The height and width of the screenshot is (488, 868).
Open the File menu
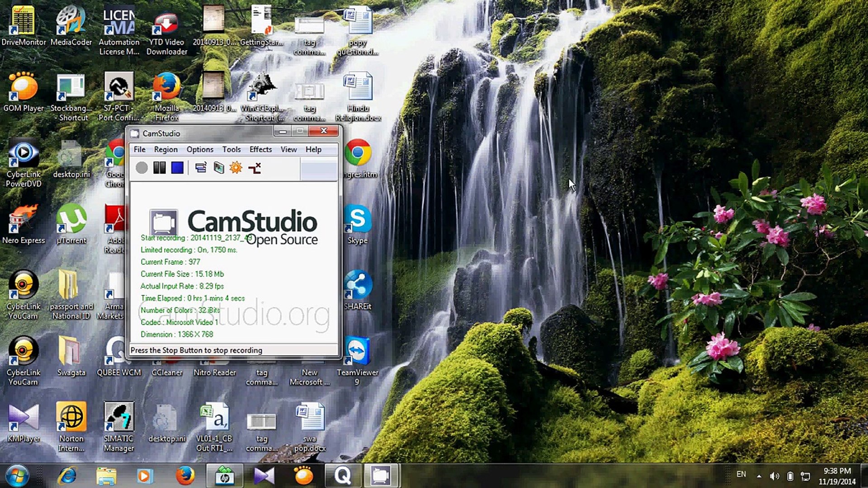(x=139, y=150)
